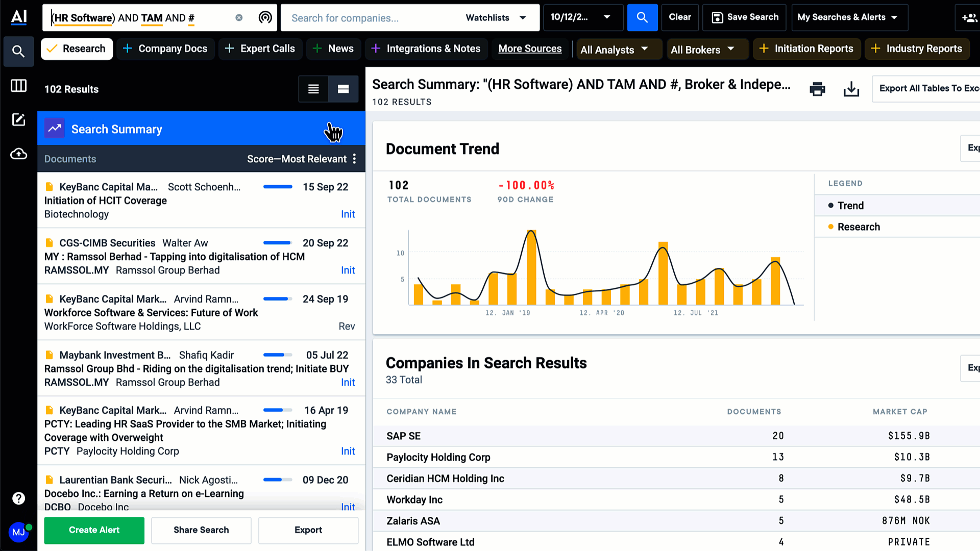The height and width of the screenshot is (551, 980).
Task: Click the Create Alert button
Action: coord(94,530)
